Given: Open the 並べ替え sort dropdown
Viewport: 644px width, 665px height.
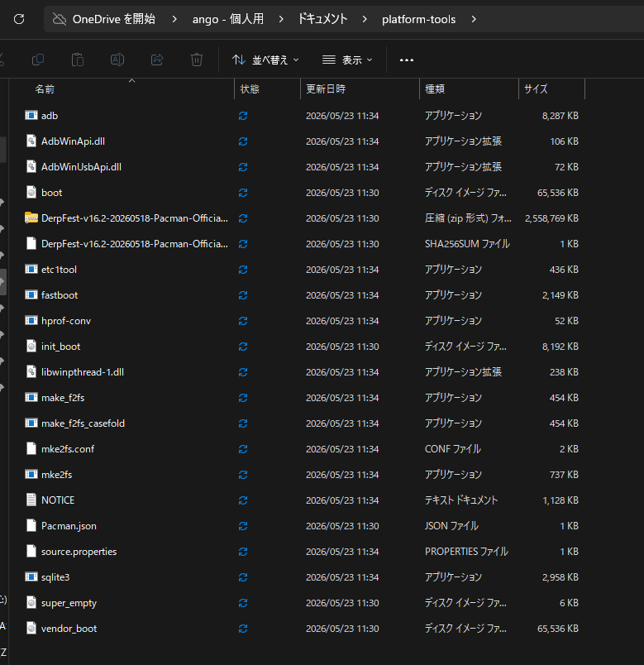Looking at the screenshot, I should pos(265,60).
